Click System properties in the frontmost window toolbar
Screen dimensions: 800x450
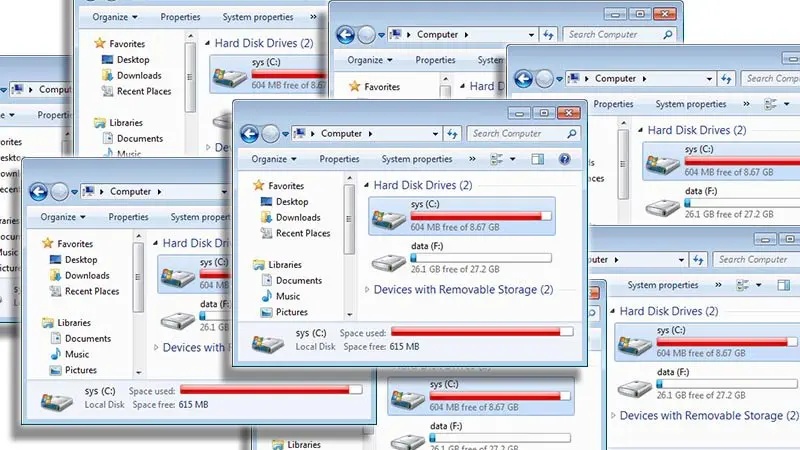coord(417,159)
